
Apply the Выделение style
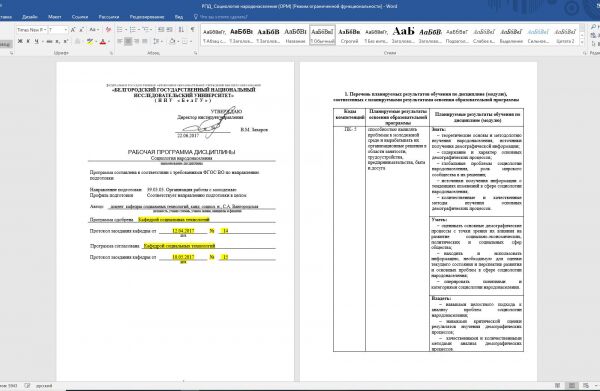pyautogui.click(x=511, y=35)
